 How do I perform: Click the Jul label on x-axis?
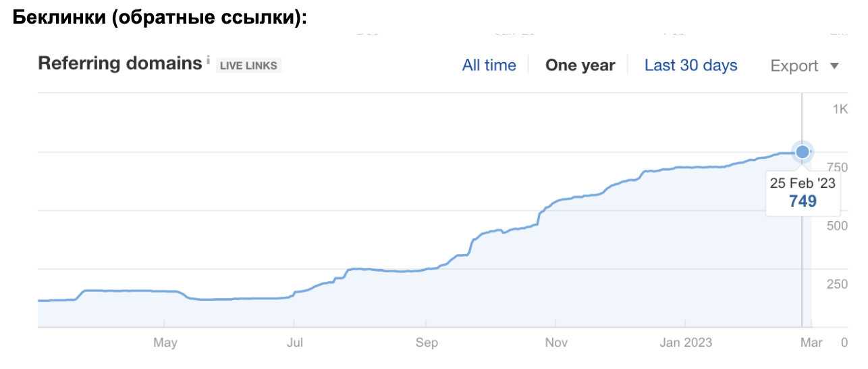[294, 343]
